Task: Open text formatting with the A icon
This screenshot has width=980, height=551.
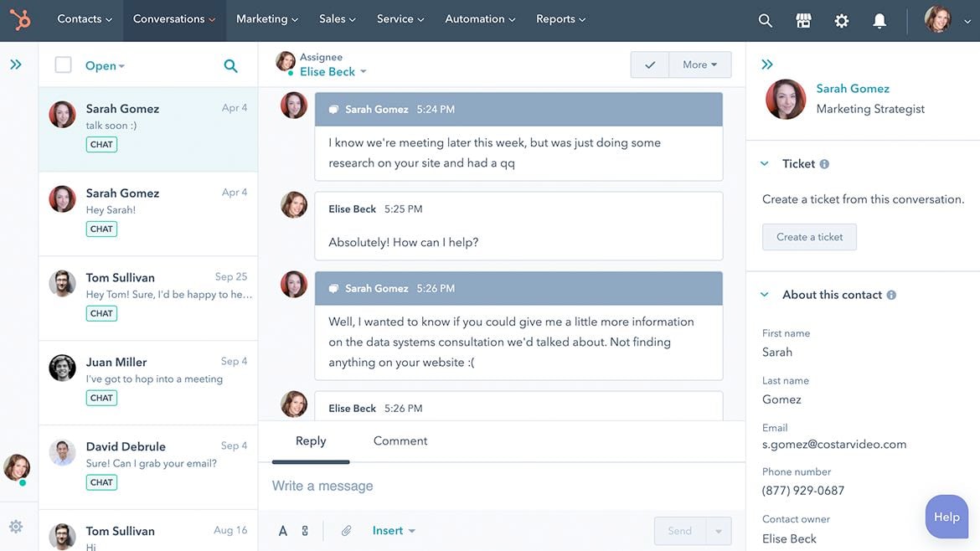Action: click(283, 530)
